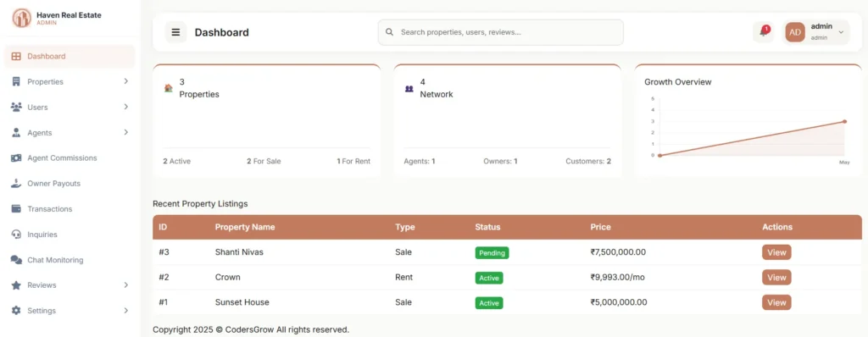868x337 pixels.
Task: Click the "Owners: 1" network stat
Action: [500, 162]
